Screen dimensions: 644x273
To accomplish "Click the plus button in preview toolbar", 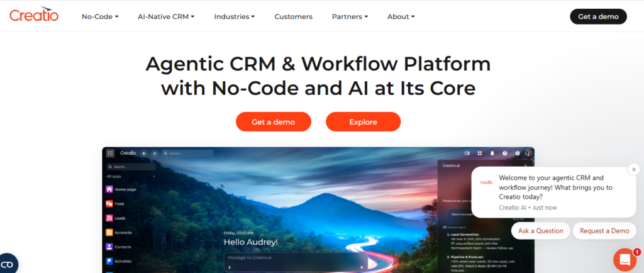I will coord(155,153).
